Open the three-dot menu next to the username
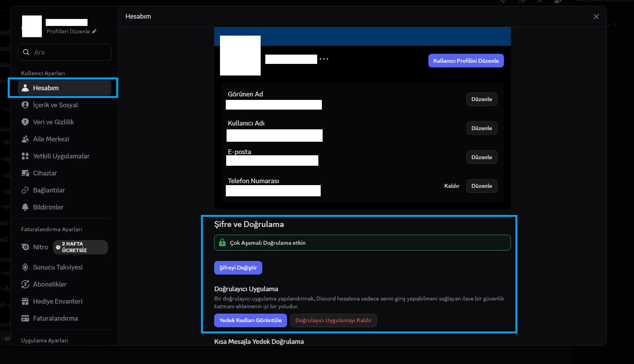The width and height of the screenshot is (634, 364). pos(324,59)
